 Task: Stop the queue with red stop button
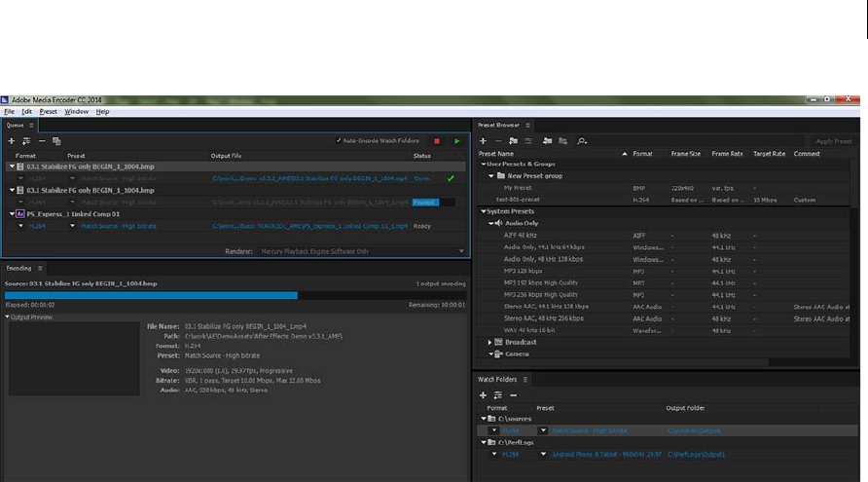click(437, 141)
